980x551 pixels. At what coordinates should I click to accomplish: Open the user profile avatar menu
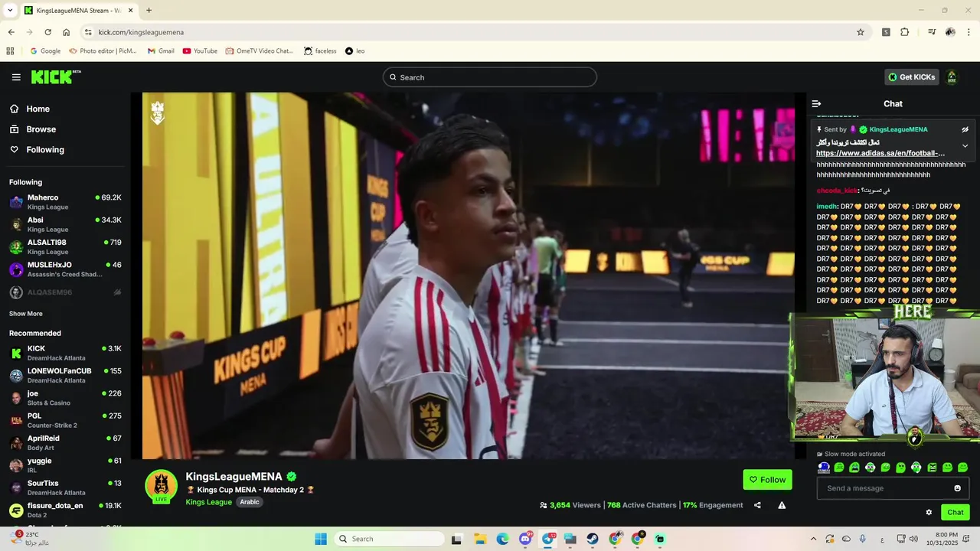(x=952, y=77)
